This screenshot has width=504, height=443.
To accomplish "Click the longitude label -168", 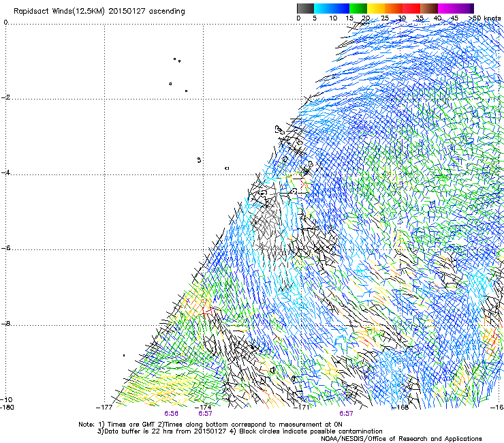I will point(400,408).
